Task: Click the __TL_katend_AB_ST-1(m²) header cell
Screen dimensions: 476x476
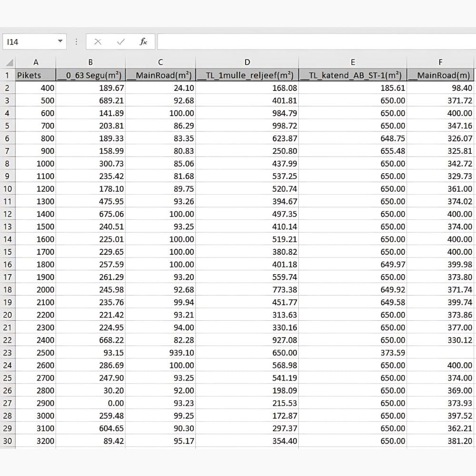Action: [353, 75]
